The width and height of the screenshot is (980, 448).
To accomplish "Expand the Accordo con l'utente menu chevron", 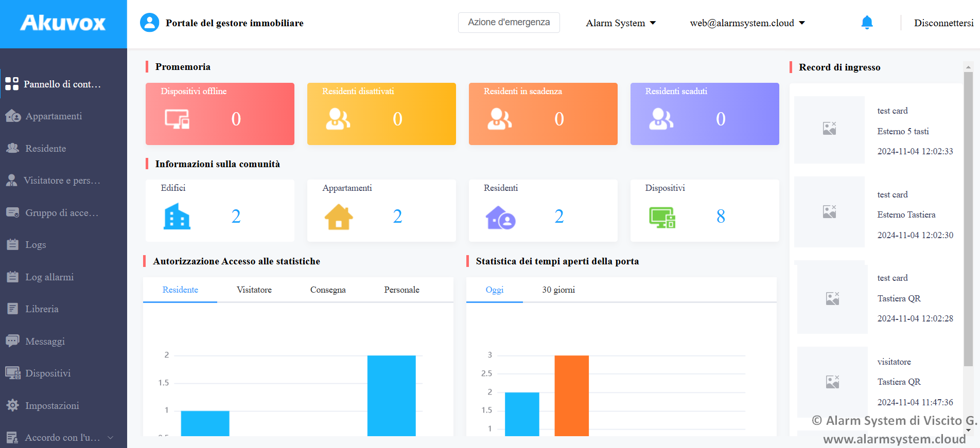I will [110, 438].
